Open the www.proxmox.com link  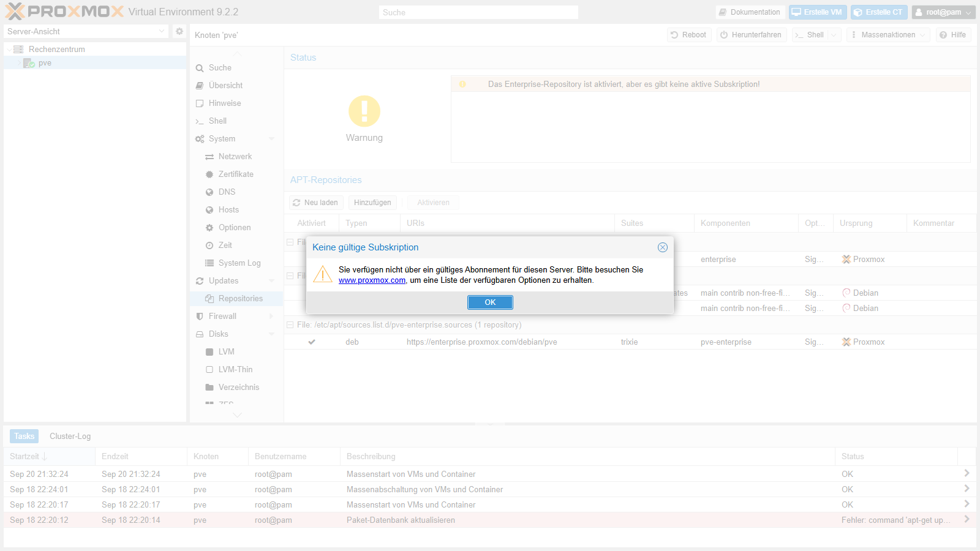click(x=372, y=280)
